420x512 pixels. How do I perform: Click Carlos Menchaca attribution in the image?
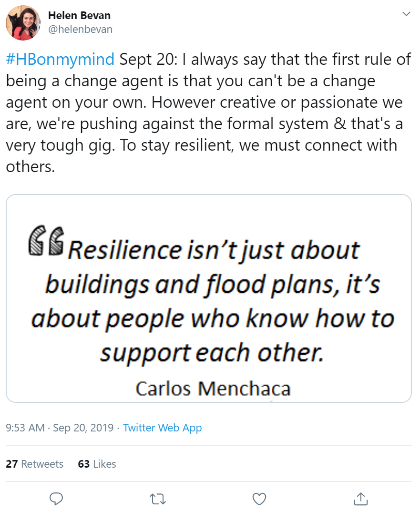[x=213, y=389]
